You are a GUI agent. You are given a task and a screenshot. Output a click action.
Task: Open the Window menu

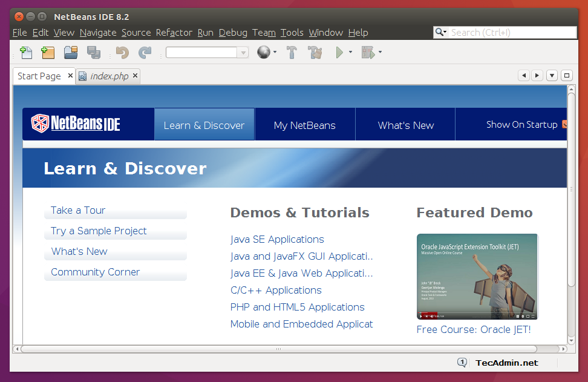pyautogui.click(x=326, y=33)
